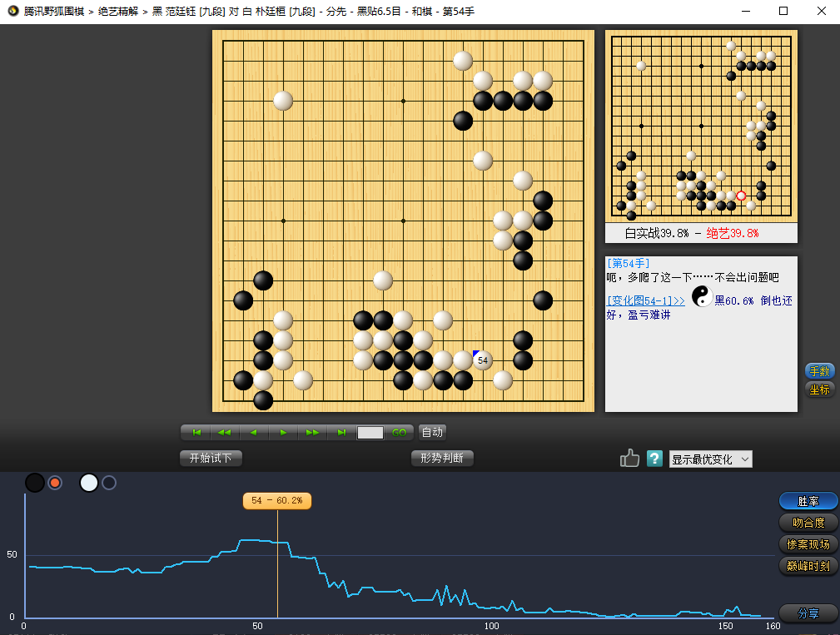The image size is (840, 635).
Task: Click the move number input box
Action: (x=370, y=433)
